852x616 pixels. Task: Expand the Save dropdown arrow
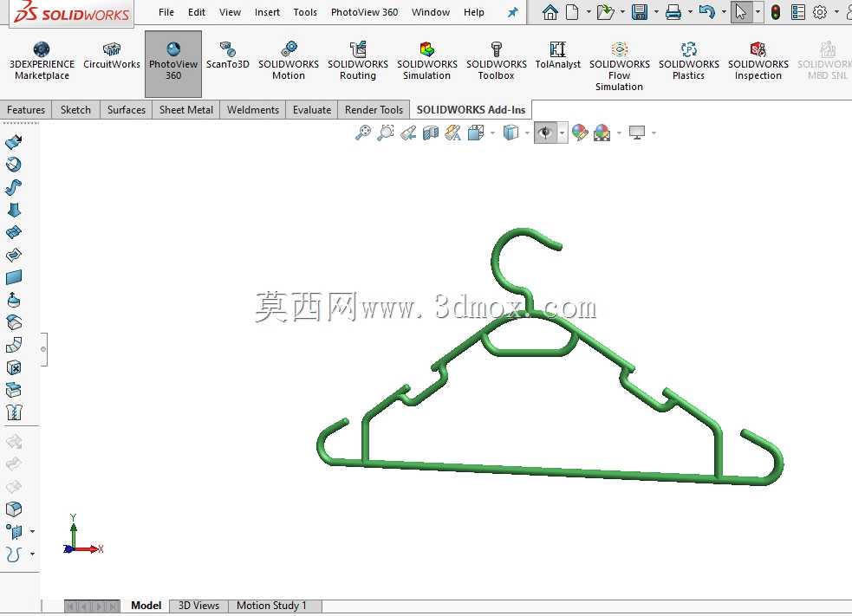point(656,12)
